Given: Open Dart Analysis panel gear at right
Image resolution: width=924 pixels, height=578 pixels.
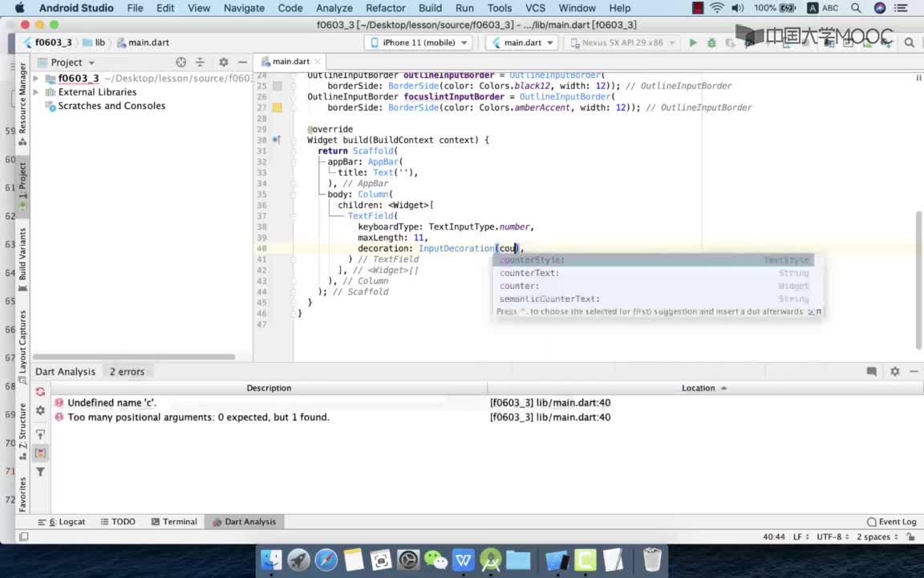Looking at the screenshot, I should coord(894,371).
